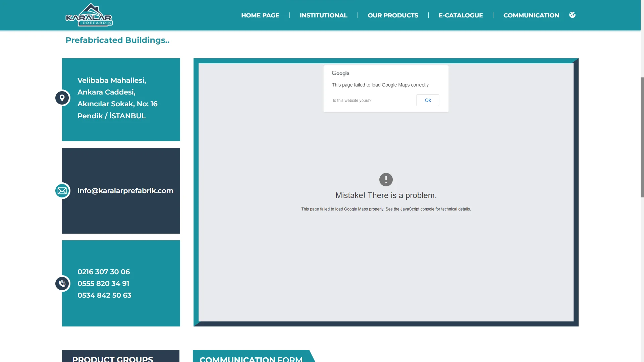Screen dimensions: 644x362
Task: Open the HOME PAGE menu
Action: pos(260,15)
